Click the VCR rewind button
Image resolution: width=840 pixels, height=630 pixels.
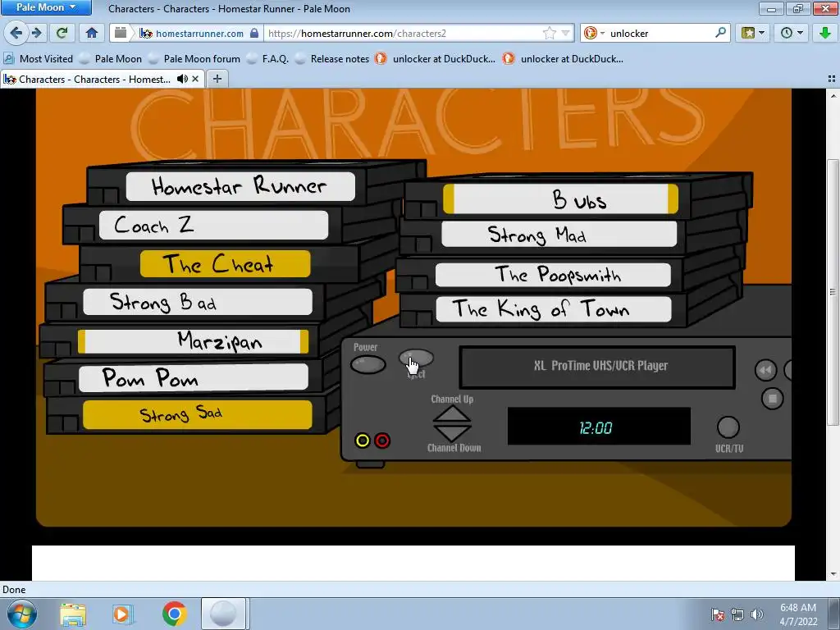(x=765, y=370)
